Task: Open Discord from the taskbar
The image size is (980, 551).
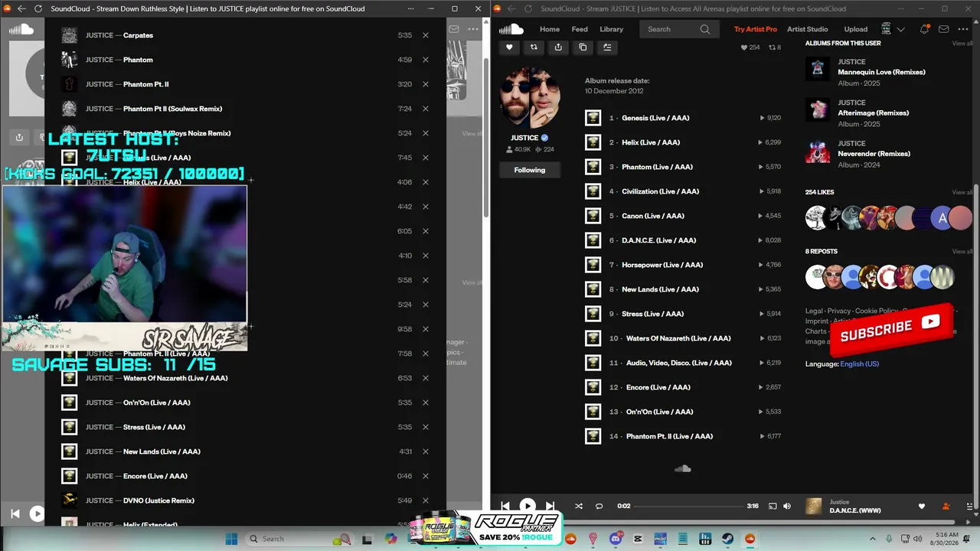Action: (616, 539)
